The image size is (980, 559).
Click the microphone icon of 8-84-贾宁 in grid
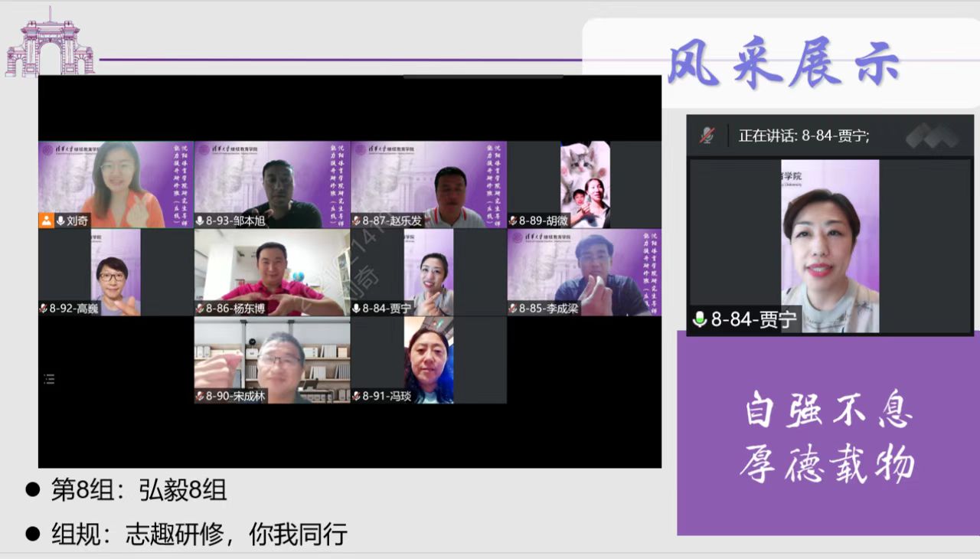pyautogui.click(x=356, y=309)
